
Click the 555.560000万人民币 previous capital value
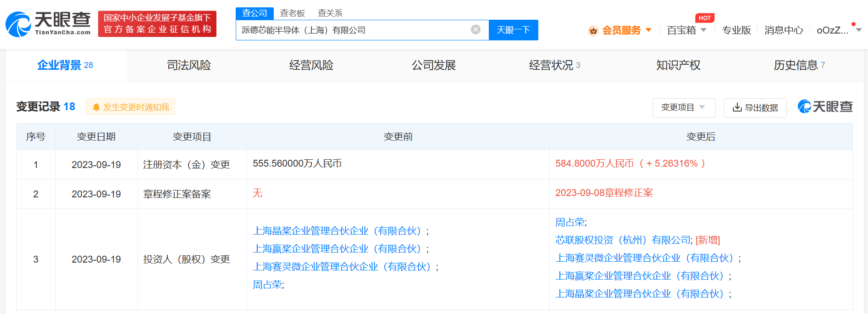coord(297,163)
